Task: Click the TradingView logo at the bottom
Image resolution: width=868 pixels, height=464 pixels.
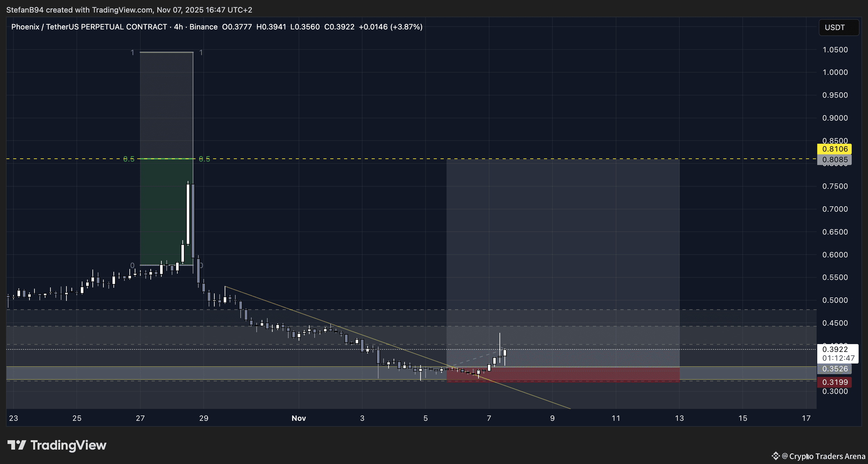Action: pyautogui.click(x=57, y=445)
